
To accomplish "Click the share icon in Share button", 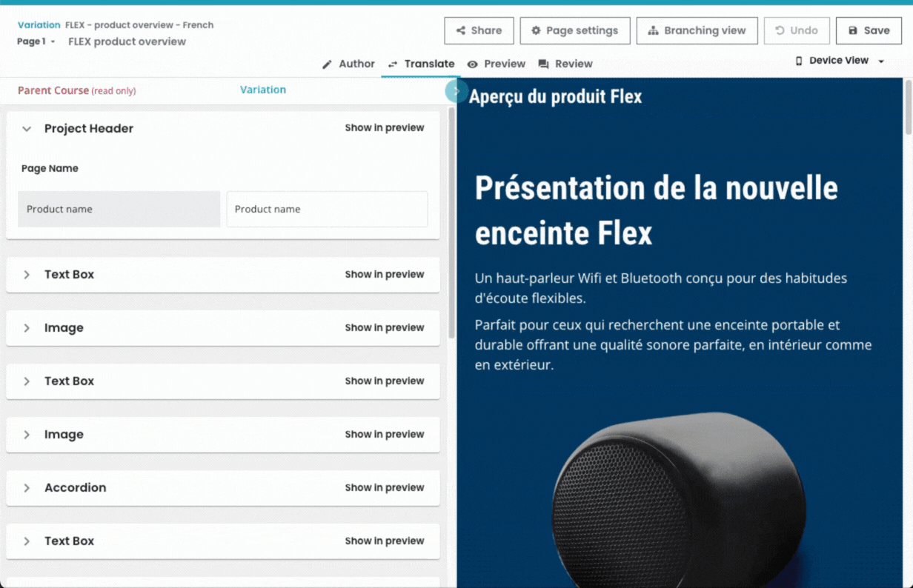I will pos(461,30).
